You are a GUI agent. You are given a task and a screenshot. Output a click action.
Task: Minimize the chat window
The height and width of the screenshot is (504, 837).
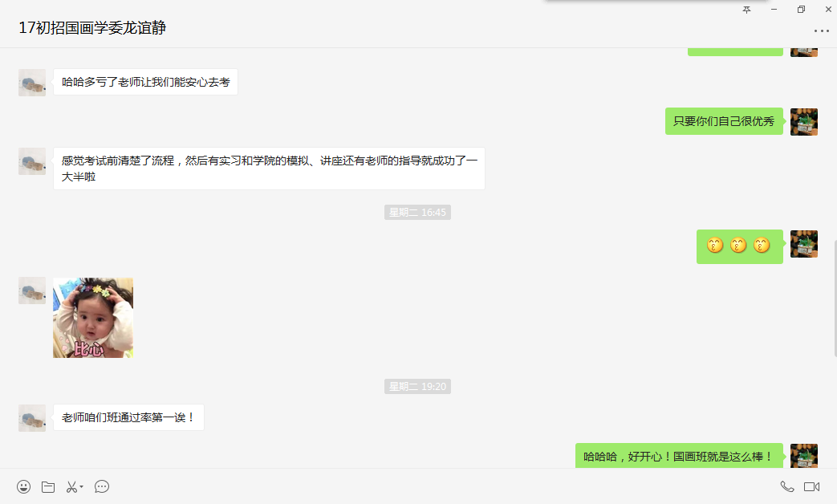[x=774, y=10]
